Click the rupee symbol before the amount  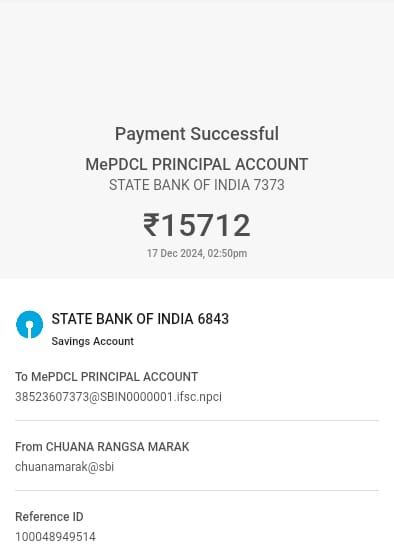pos(151,225)
